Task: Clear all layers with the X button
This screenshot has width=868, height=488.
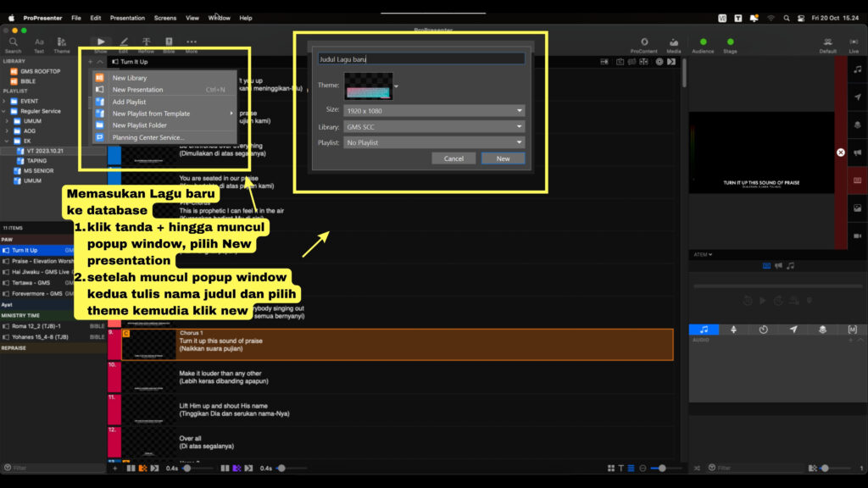Action: click(x=840, y=152)
